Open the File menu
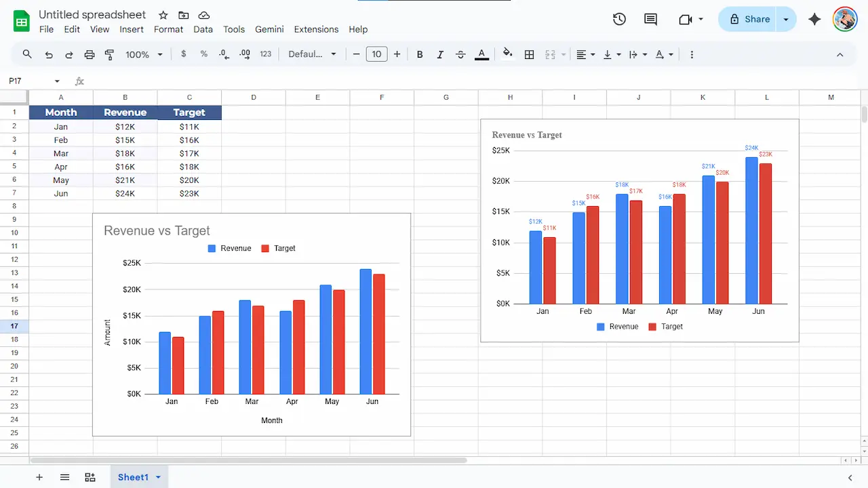868x488 pixels. coord(46,29)
